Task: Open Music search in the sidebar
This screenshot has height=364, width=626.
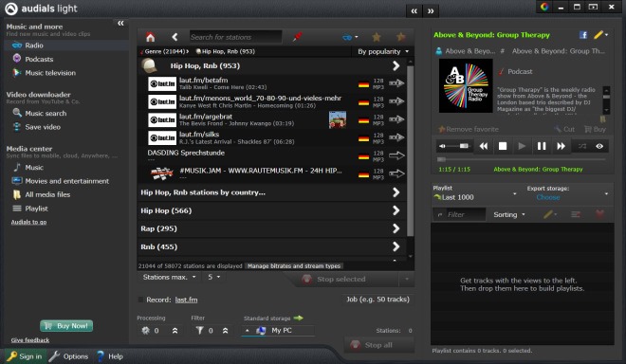Action: 46,114
